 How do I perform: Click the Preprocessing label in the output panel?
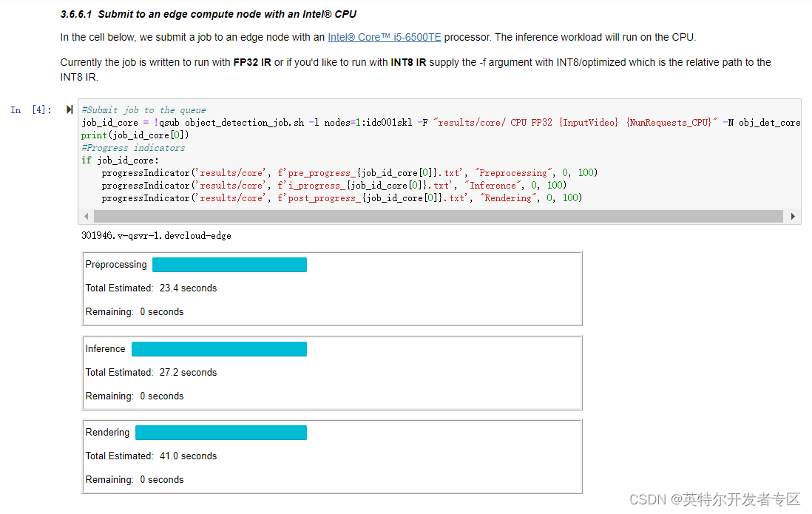[115, 264]
